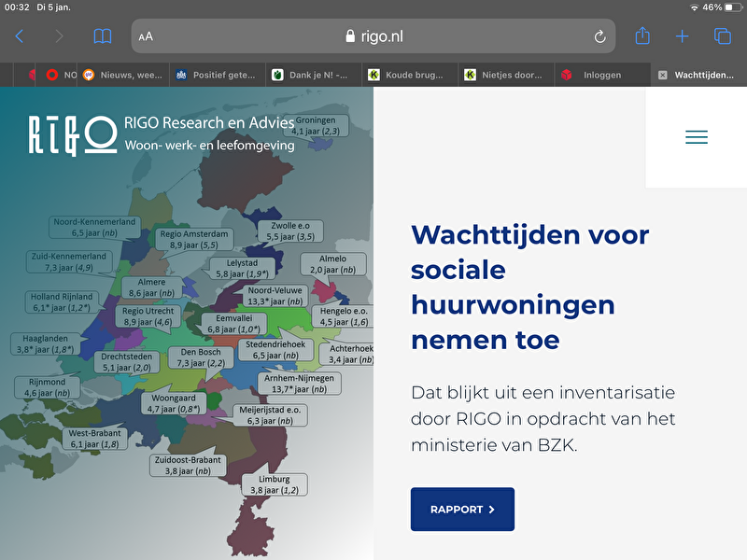Switch to the 'Positief gete...' tab
Viewport: 747px width, 560px height.
coord(218,75)
